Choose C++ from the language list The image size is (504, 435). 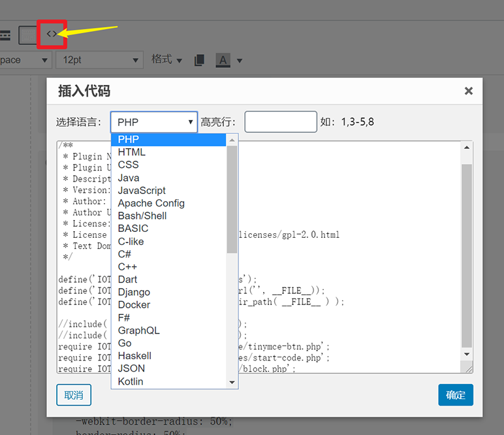coord(168,266)
